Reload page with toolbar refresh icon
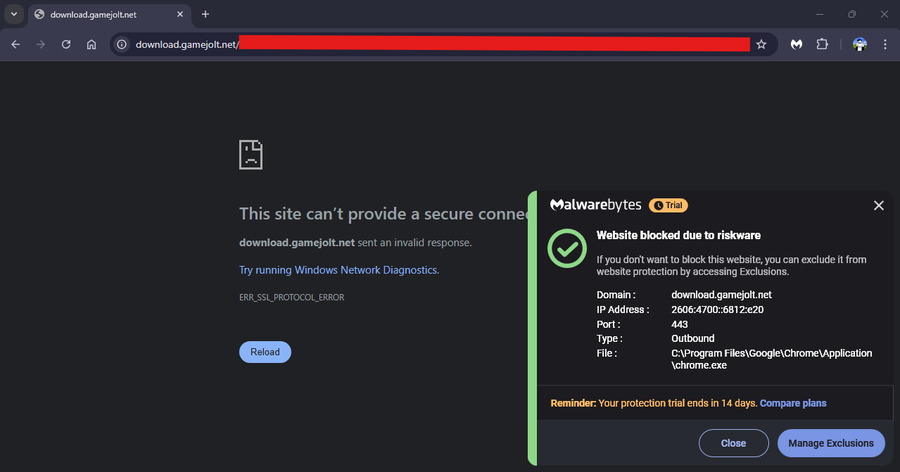This screenshot has height=472, width=900. [x=66, y=44]
